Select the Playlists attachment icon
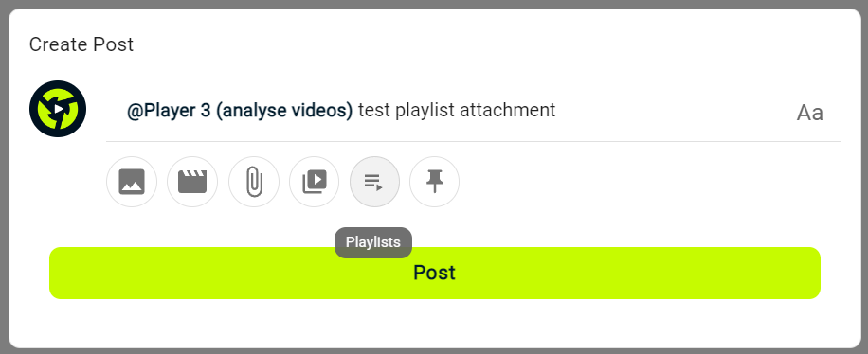 (x=374, y=182)
